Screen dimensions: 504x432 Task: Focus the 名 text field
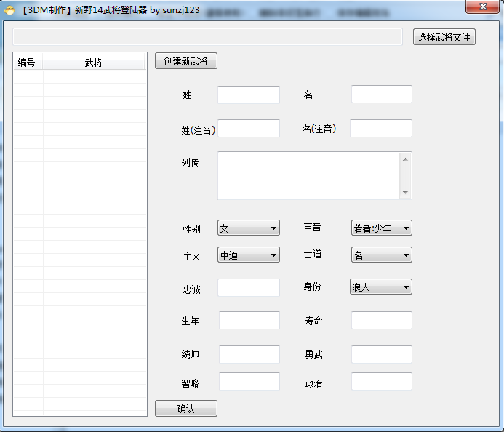381,95
